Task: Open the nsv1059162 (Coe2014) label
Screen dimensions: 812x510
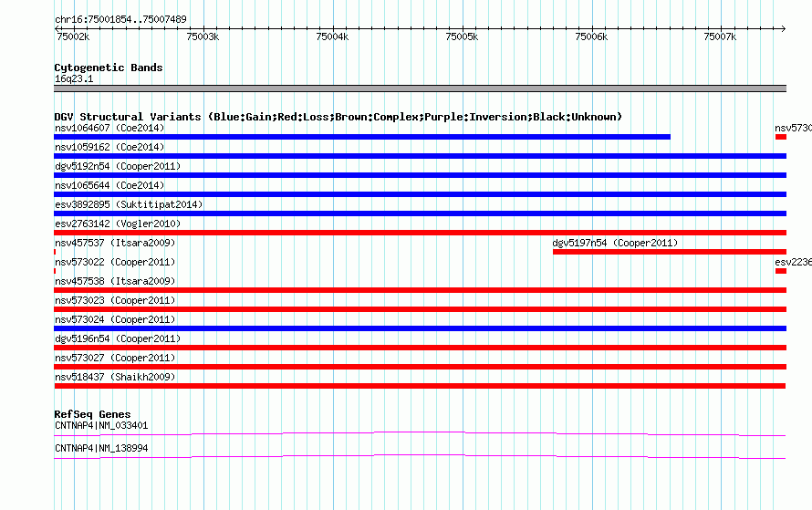Action: [x=109, y=147]
